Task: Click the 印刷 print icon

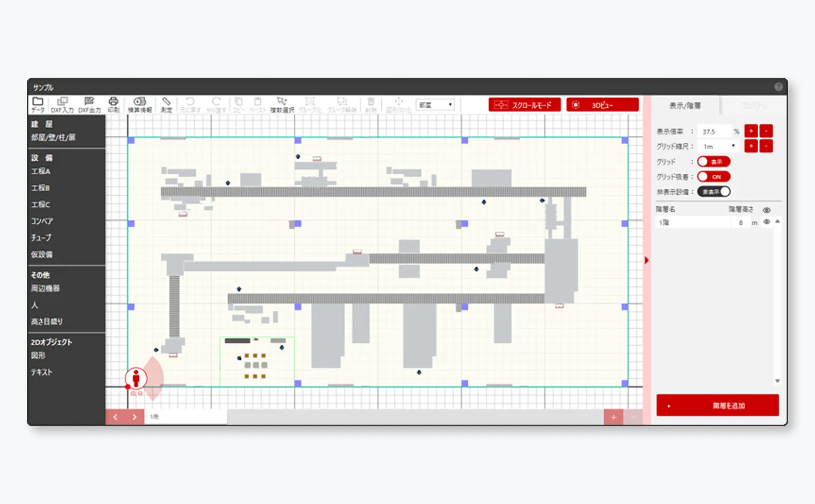Action: click(x=113, y=104)
